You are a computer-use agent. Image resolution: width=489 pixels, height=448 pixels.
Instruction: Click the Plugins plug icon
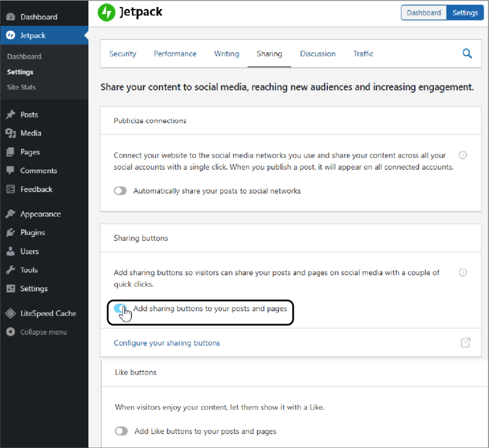point(11,232)
